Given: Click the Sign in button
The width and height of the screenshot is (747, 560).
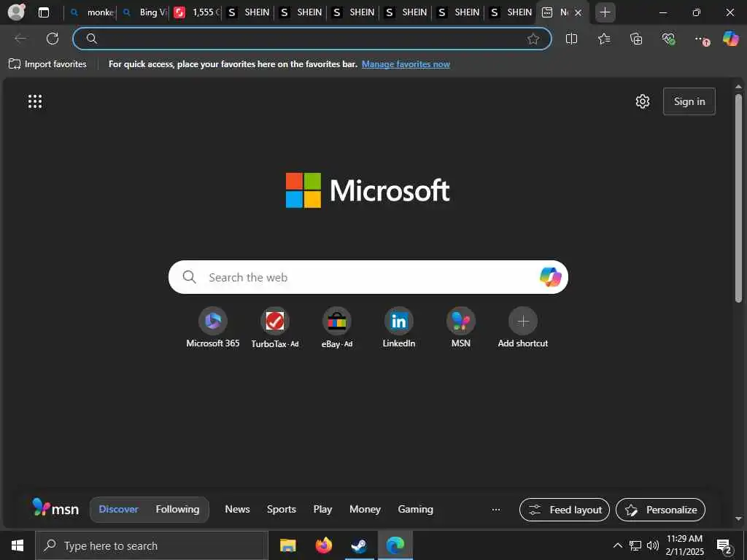Looking at the screenshot, I should (x=689, y=101).
